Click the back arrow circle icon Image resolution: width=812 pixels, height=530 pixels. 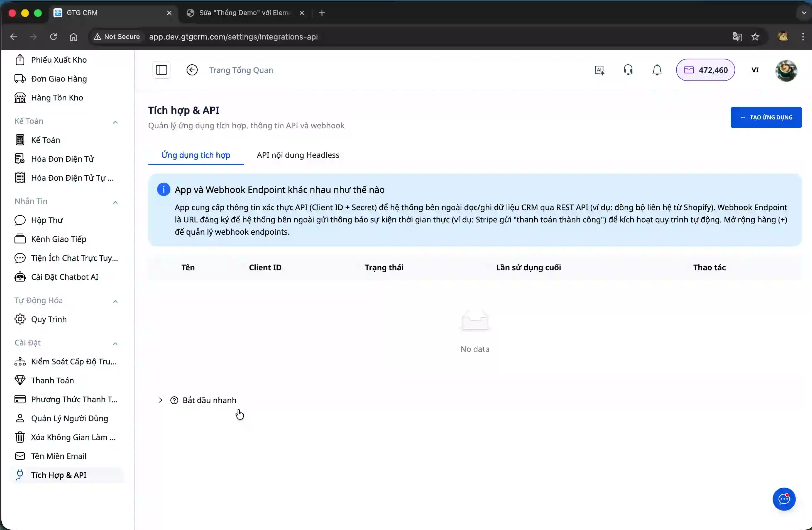(x=192, y=70)
